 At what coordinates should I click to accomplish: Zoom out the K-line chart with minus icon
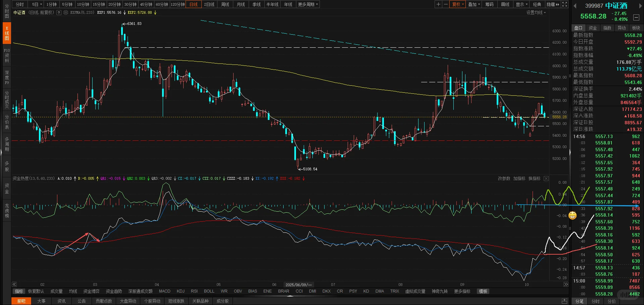(446, 4)
